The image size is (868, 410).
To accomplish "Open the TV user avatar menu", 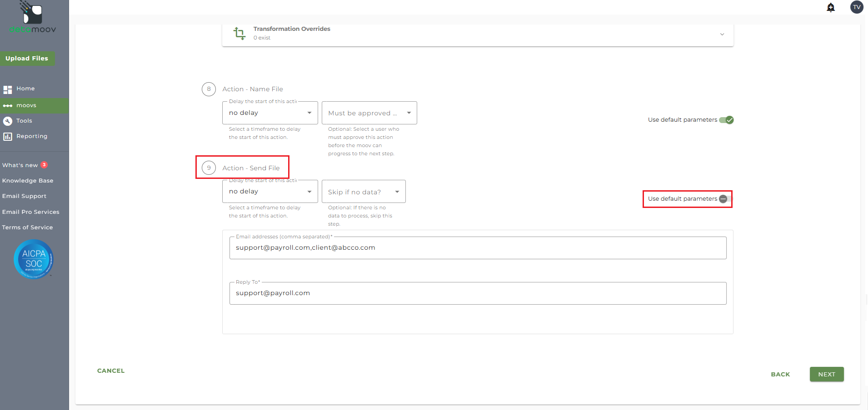I will pos(856,7).
